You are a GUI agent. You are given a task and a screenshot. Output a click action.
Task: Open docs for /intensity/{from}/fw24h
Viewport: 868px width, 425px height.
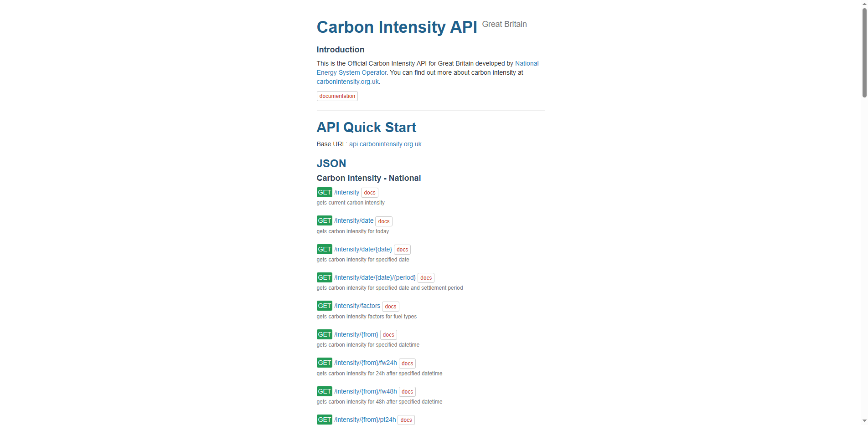point(407,363)
